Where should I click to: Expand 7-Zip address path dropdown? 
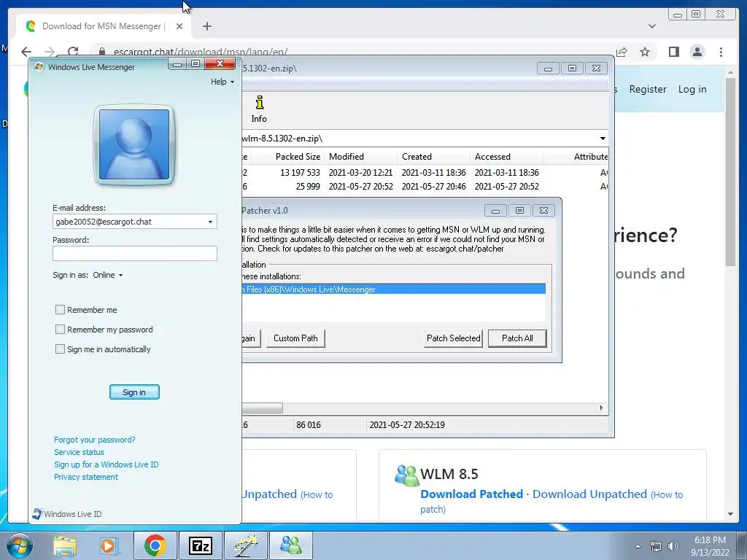pyautogui.click(x=603, y=138)
